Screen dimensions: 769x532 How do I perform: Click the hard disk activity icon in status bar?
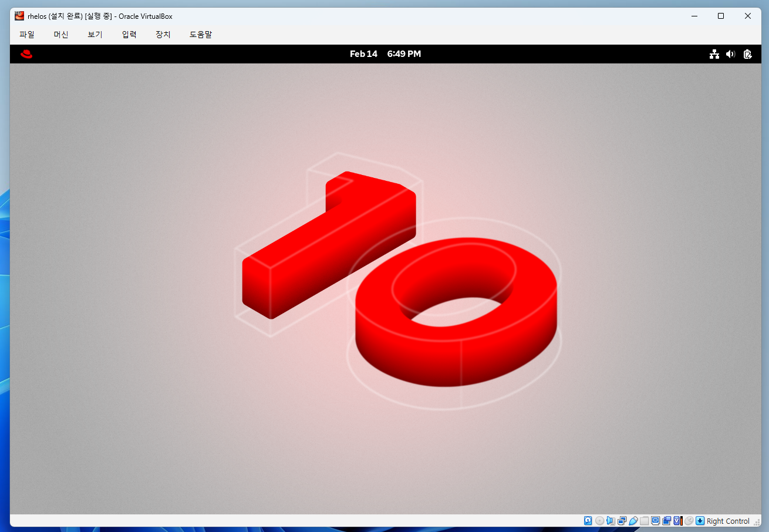588,521
